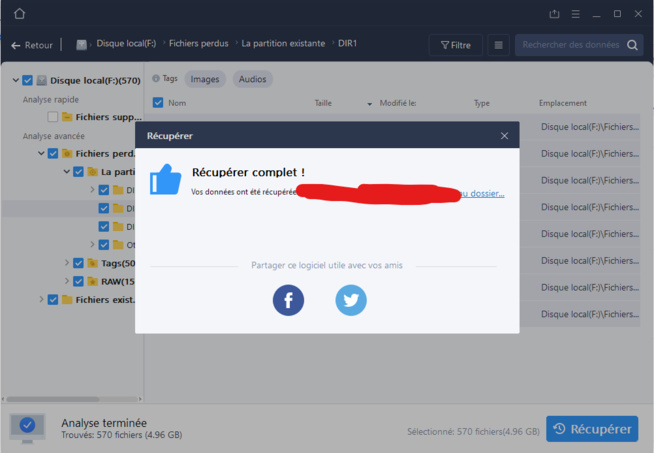654x453 pixels.
Task: Click the Facebook share icon
Action: pos(288,300)
